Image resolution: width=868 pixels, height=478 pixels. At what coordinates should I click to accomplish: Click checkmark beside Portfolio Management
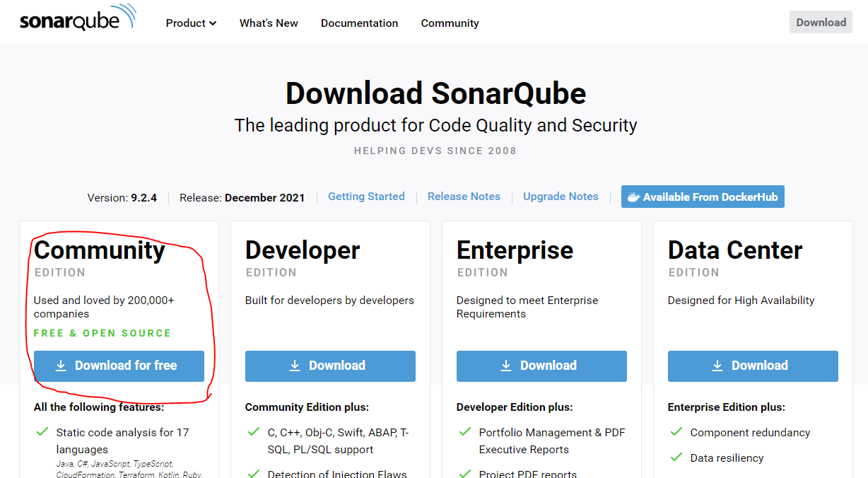(x=464, y=431)
